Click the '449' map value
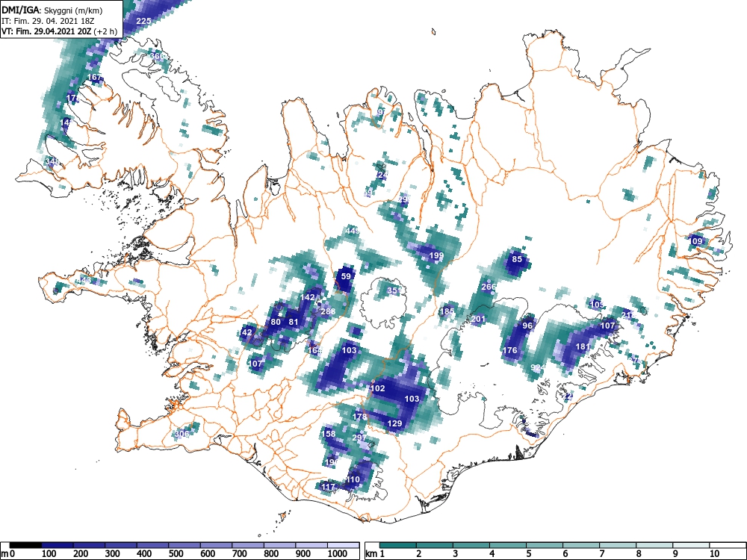This screenshot has height=560, width=747. coord(353,231)
